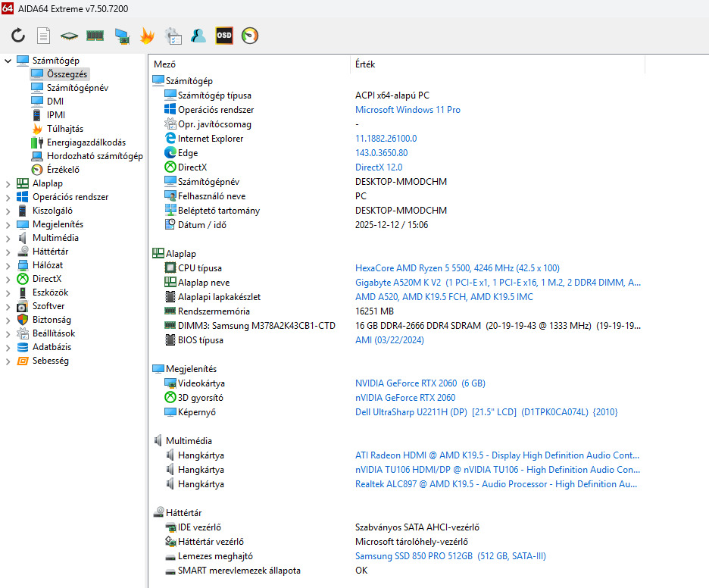Open the gauge SensorPanel icon in toolbar
The width and height of the screenshot is (709, 588).
(x=250, y=36)
